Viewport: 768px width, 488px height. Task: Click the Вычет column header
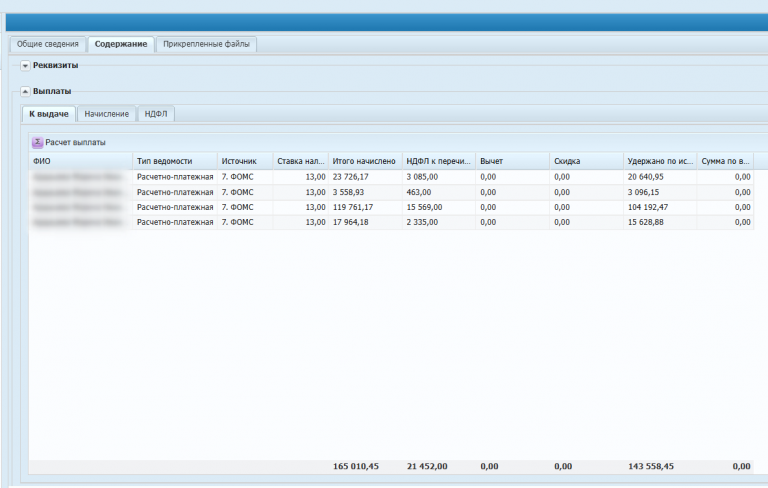511,161
